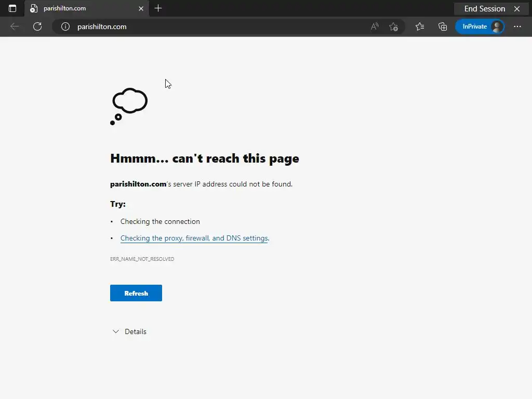Click the 'Try:' label

[x=118, y=204]
